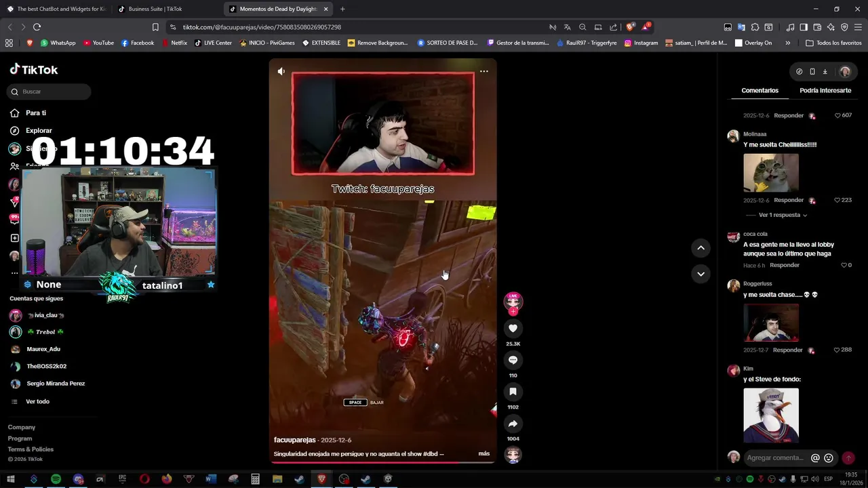Open Epic Games from the taskbar

[x=122, y=479]
